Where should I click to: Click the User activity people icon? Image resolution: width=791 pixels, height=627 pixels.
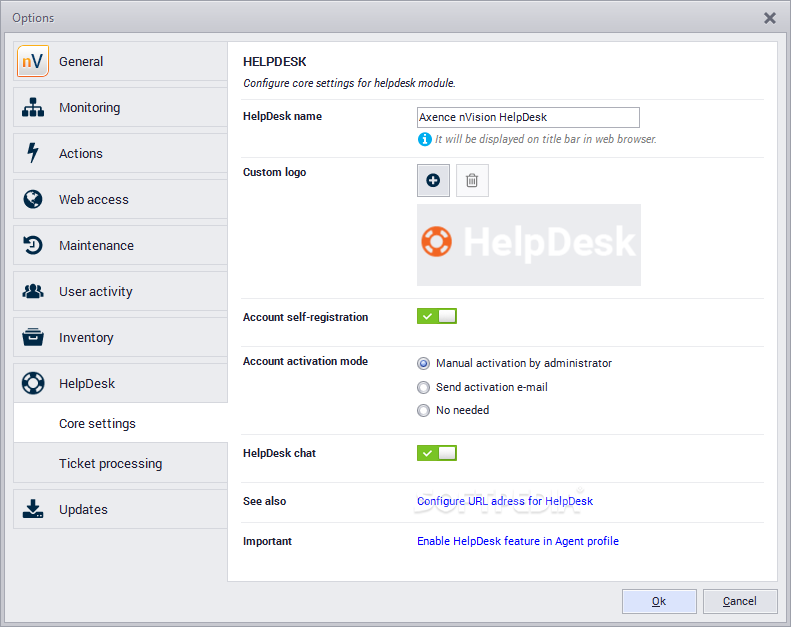pos(33,291)
